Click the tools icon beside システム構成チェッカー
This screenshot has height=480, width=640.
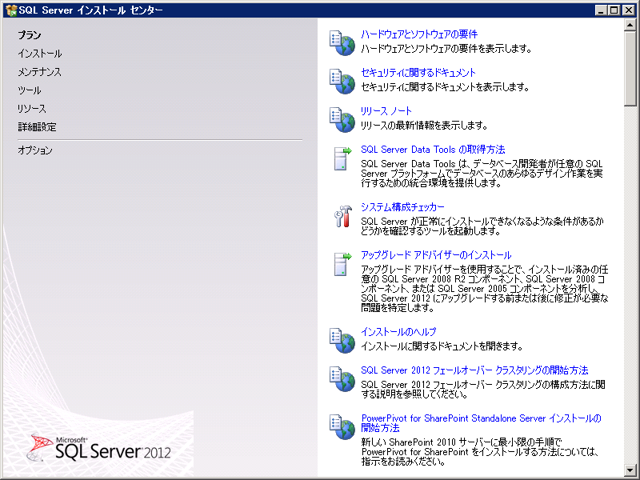[343, 216]
